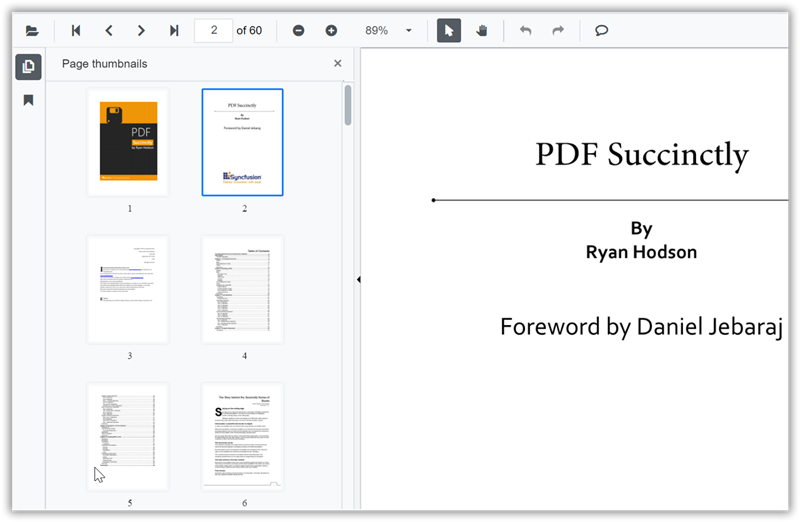Jump to the last page
Viewport: 800px width, 522px height.
[174, 31]
